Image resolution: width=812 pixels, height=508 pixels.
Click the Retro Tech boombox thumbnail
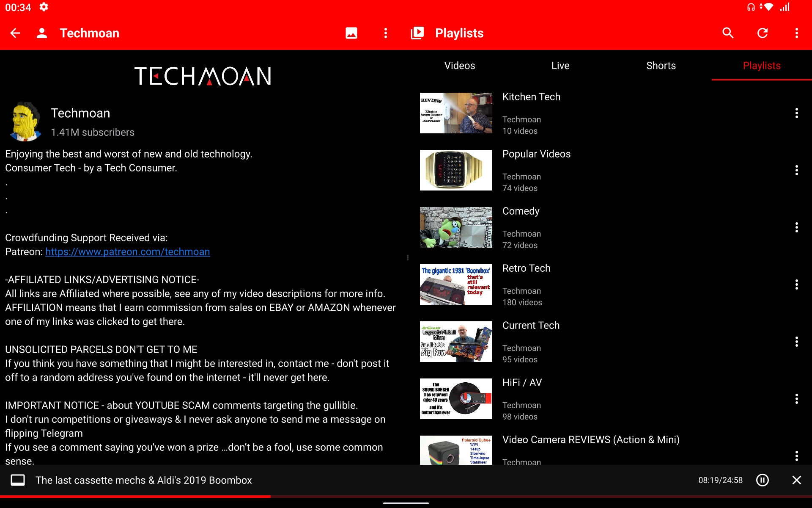tap(456, 284)
